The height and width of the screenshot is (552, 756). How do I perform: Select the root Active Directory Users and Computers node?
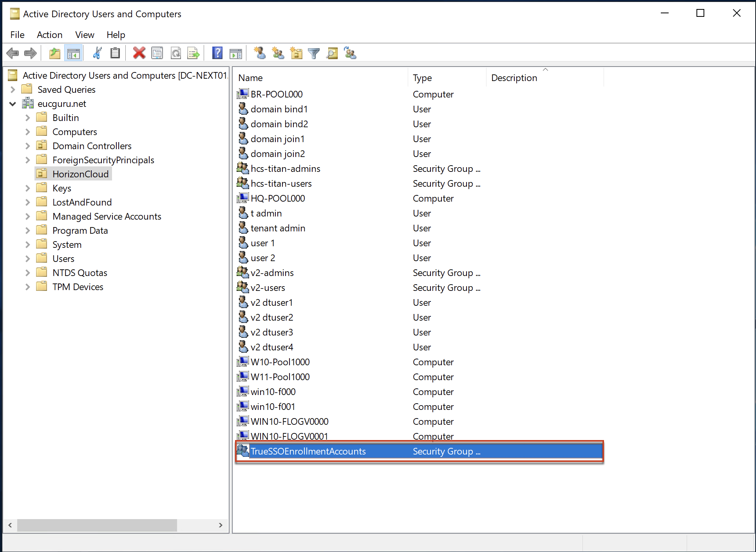click(x=125, y=75)
